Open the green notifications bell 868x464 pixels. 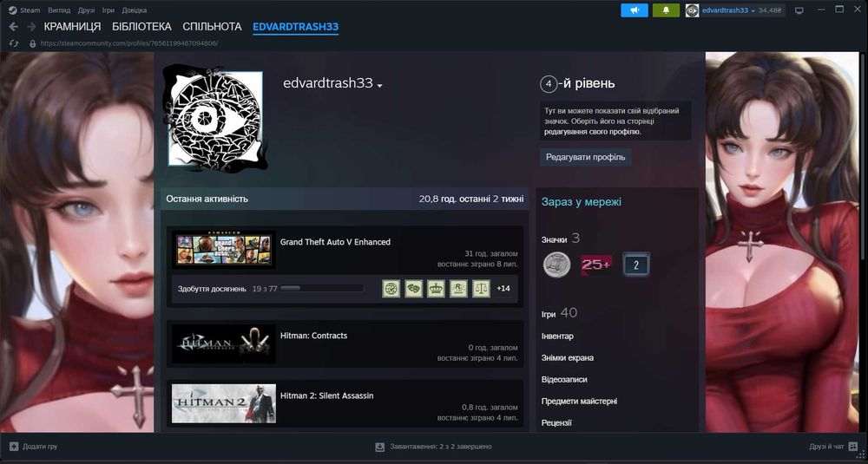pos(666,10)
